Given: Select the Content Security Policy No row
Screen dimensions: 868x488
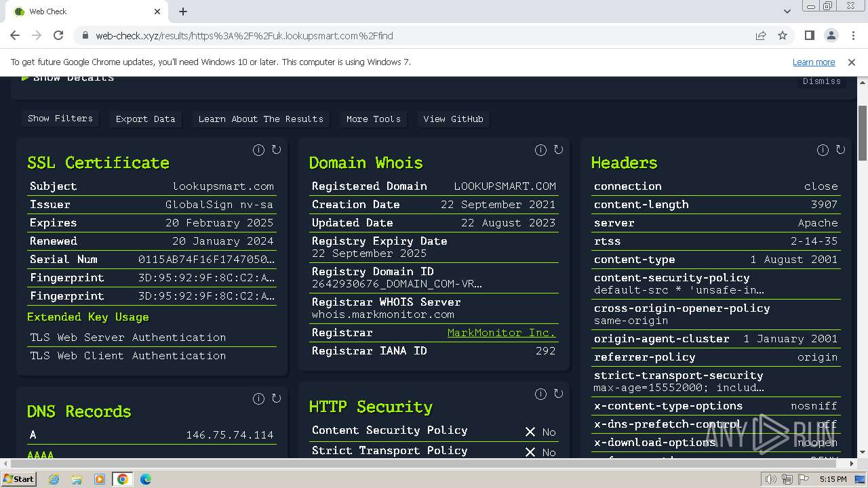Looking at the screenshot, I should [x=434, y=431].
